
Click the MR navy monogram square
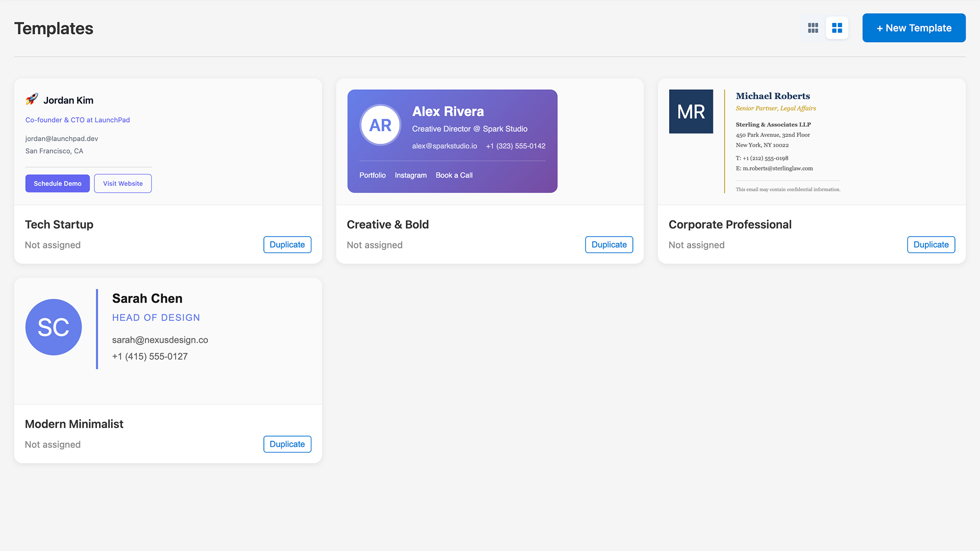pyautogui.click(x=691, y=112)
